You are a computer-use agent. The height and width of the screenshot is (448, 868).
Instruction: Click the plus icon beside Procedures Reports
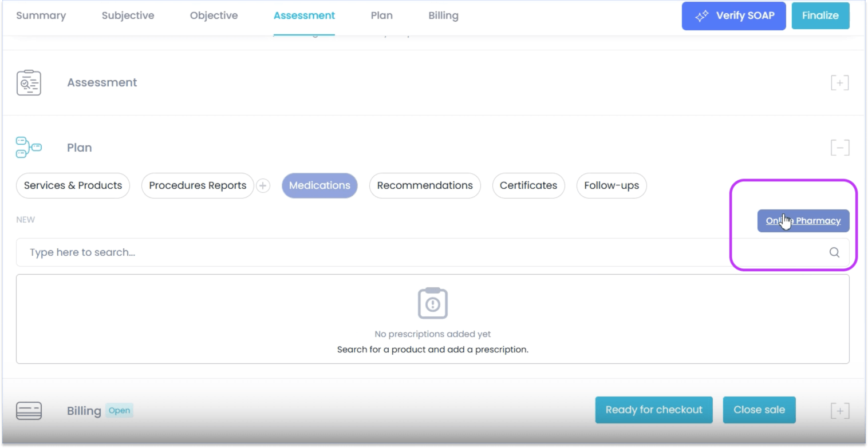pos(263,185)
